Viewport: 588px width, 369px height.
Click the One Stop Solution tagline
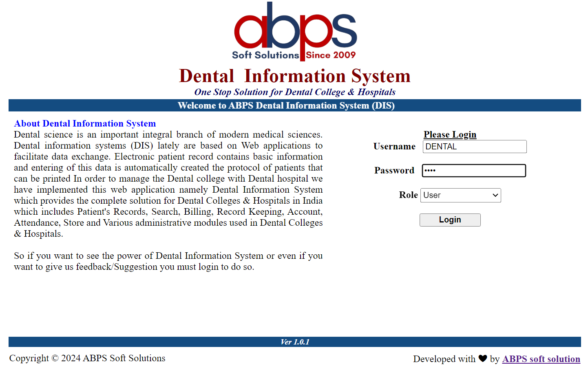pos(295,92)
